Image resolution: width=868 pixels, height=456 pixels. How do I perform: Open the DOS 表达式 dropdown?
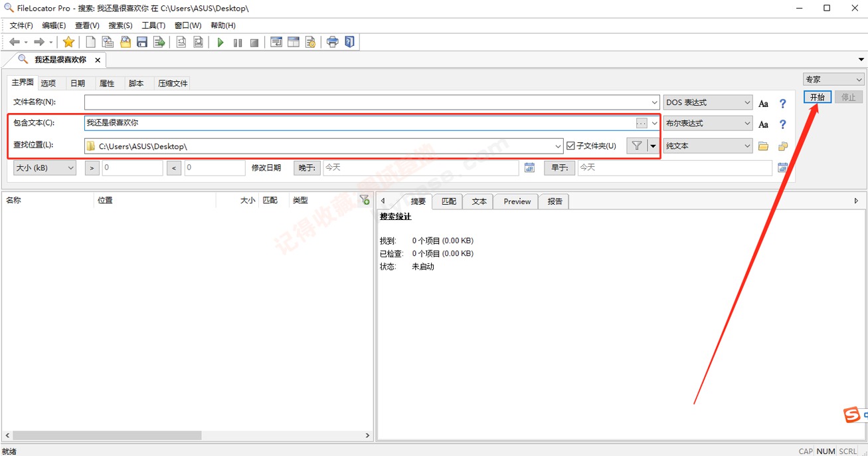click(707, 102)
